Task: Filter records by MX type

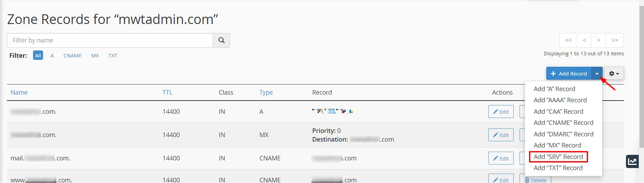Action: (x=95, y=56)
